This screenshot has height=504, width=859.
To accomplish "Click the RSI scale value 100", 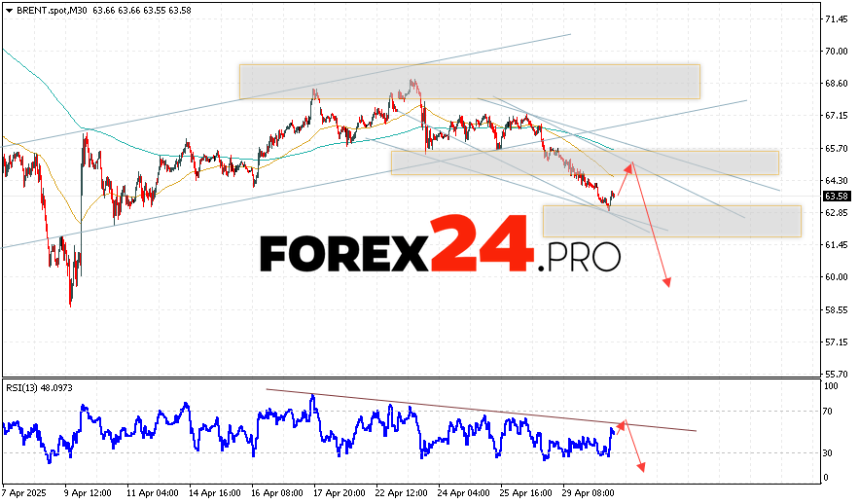I will (831, 386).
